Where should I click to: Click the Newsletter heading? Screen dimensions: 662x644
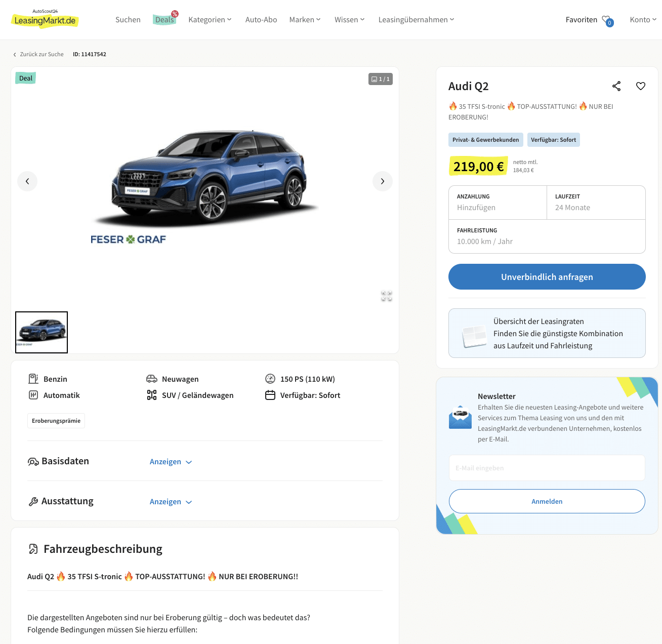[x=497, y=396]
